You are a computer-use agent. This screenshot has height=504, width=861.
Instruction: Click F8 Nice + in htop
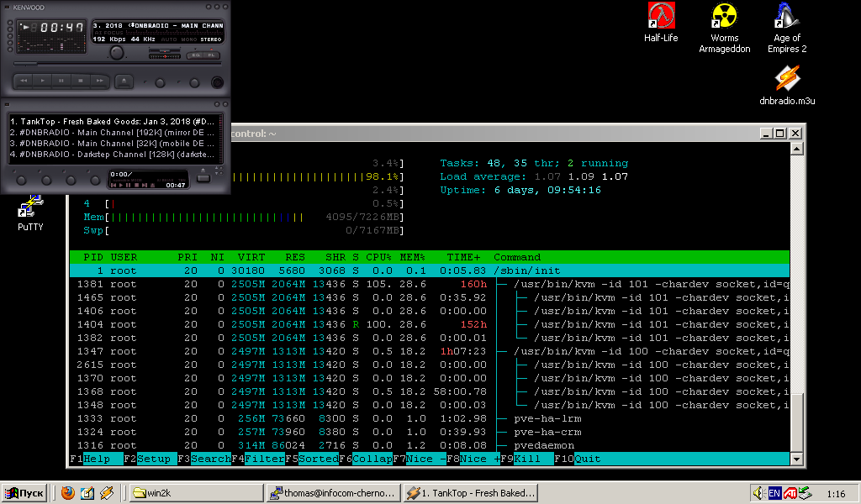coord(473,459)
